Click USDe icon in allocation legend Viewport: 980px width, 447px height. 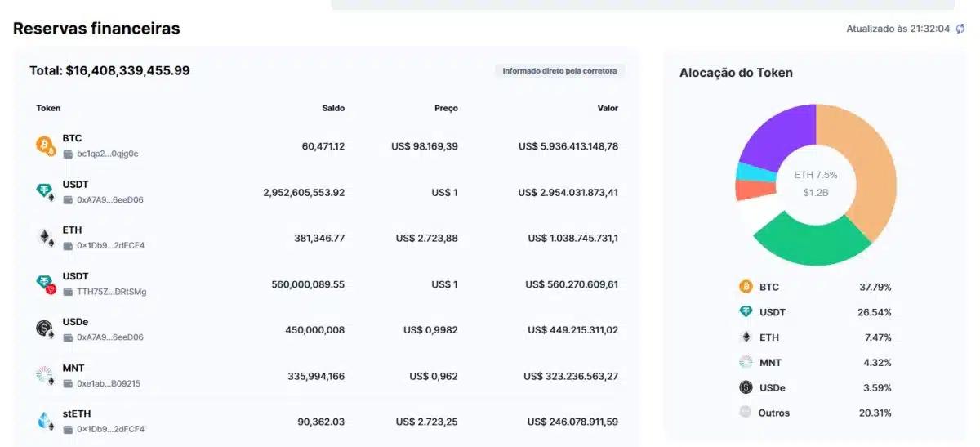tap(745, 387)
